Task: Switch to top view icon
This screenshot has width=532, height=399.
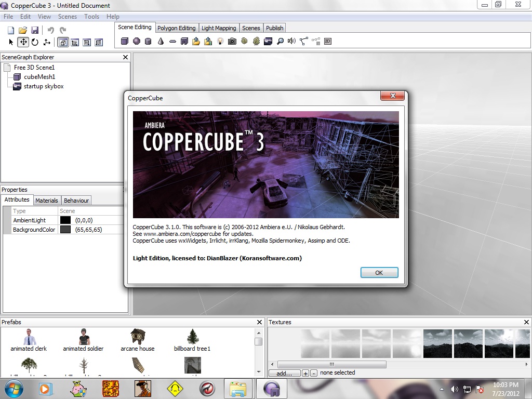Action: pyautogui.click(x=75, y=43)
